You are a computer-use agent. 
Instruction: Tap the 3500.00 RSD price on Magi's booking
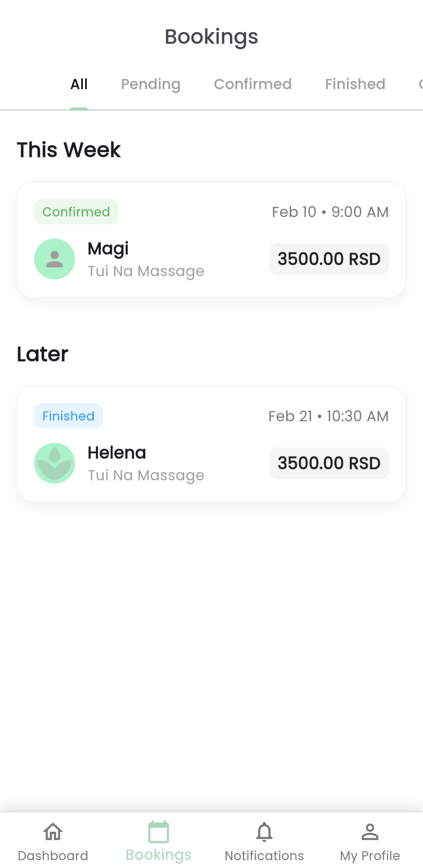click(329, 259)
